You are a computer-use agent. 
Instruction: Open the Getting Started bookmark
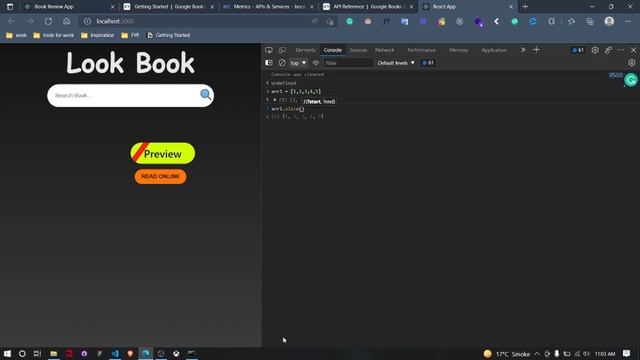pos(169,36)
